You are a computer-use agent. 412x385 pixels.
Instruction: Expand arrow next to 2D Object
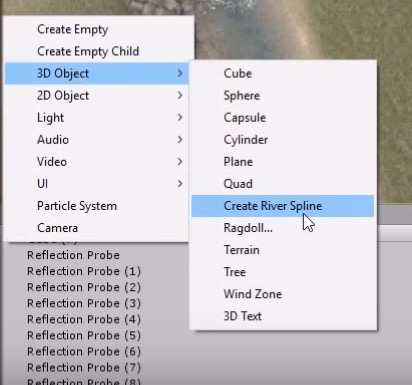point(180,96)
